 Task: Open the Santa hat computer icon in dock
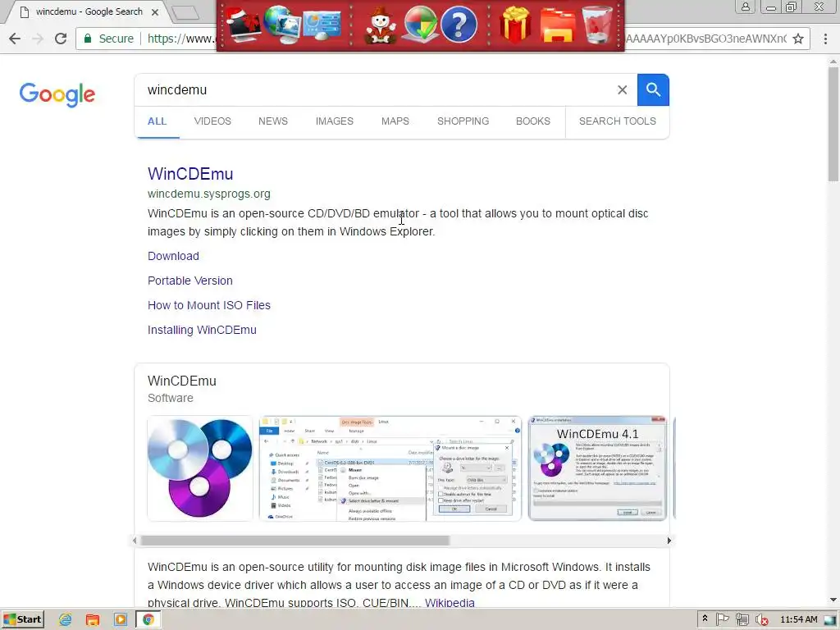point(243,25)
